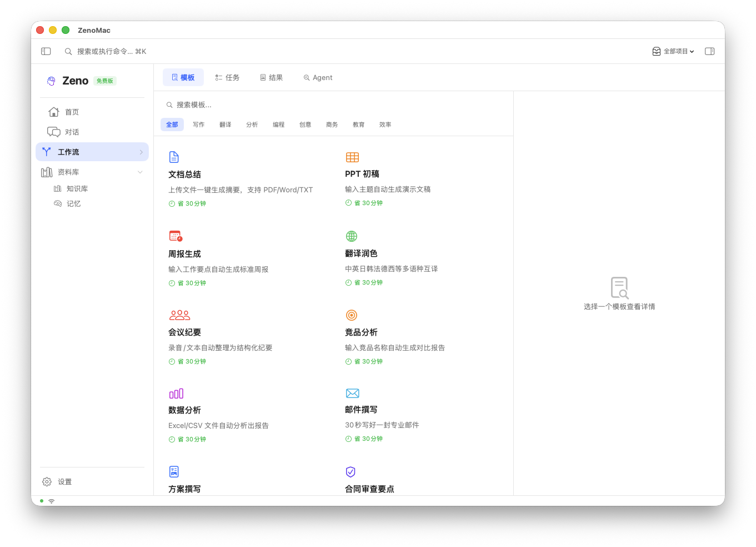Toggle the sidebar with the panel icon
The image size is (756, 547).
pos(46,51)
